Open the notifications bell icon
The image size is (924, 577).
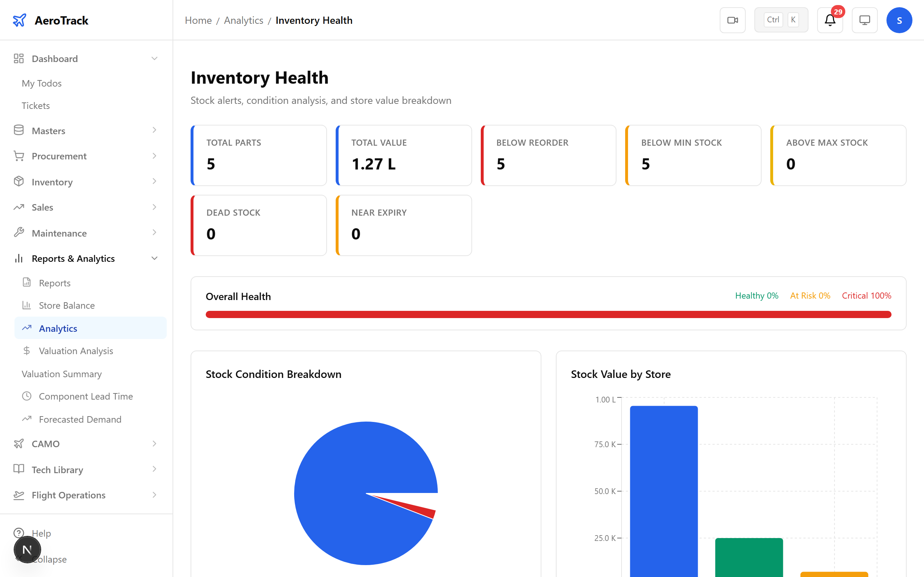[x=829, y=21]
